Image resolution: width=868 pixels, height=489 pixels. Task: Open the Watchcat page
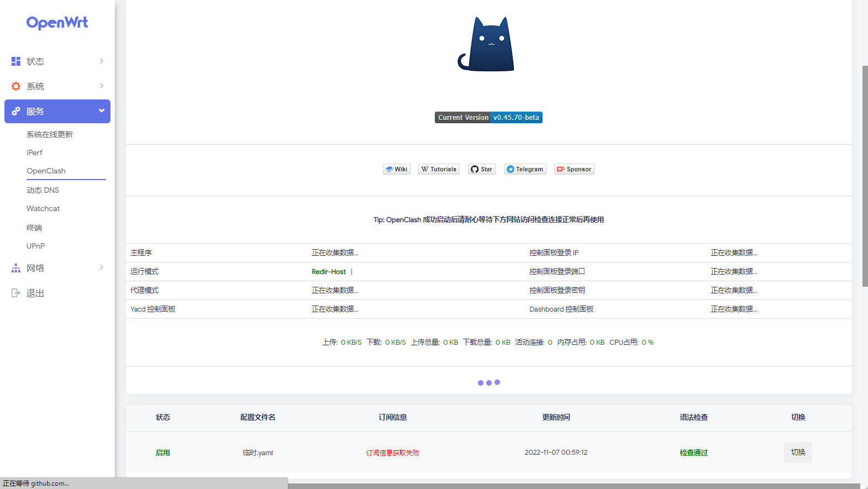pyautogui.click(x=43, y=208)
